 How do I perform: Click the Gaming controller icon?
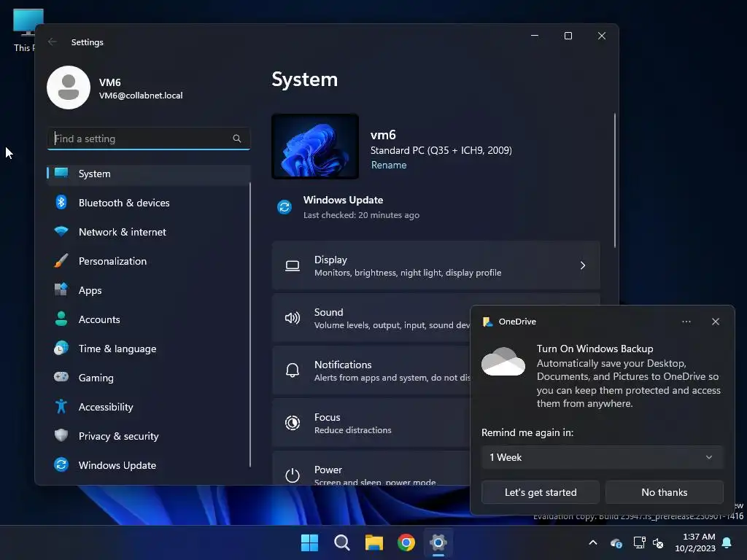pos(61,377)
